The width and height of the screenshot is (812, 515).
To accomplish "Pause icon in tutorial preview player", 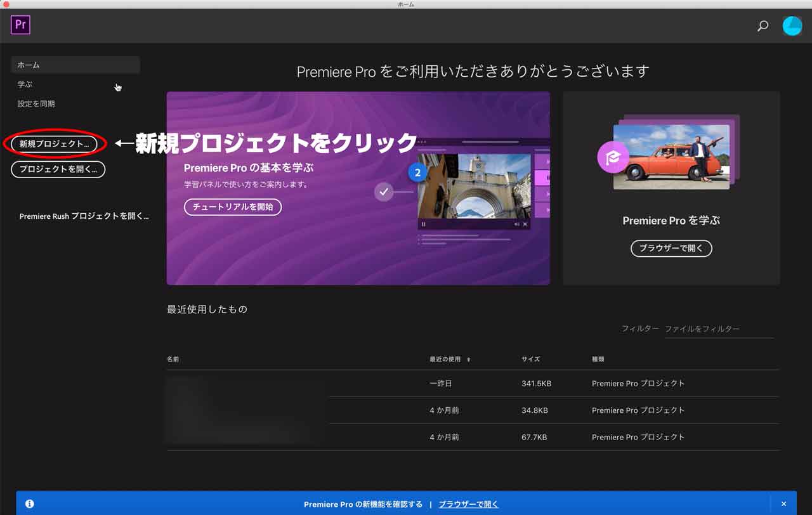I will pos(424,224).
